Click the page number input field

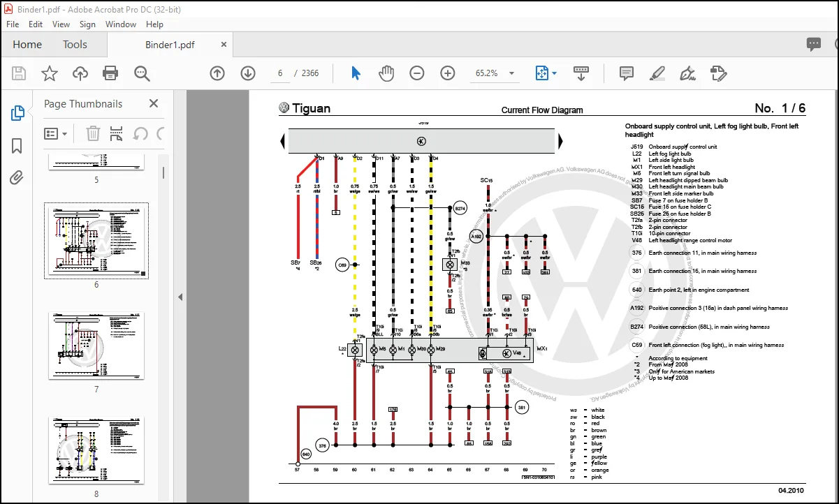coord(281,73)
